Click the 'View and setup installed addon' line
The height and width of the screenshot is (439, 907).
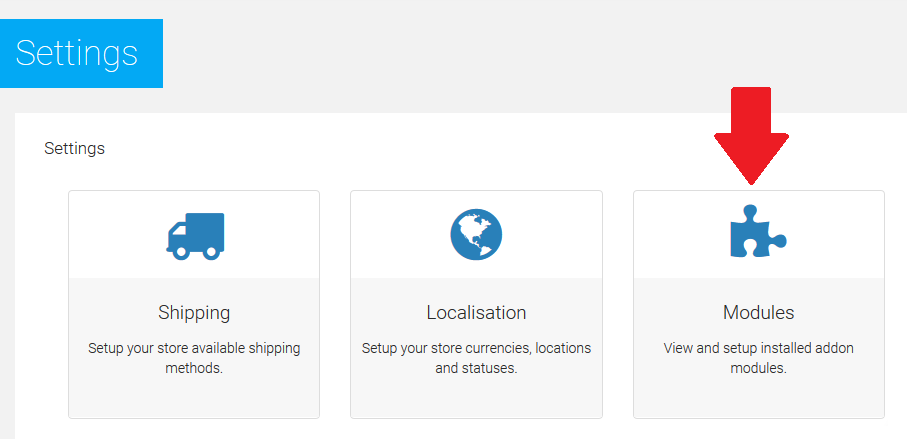[x=758, y=348]
